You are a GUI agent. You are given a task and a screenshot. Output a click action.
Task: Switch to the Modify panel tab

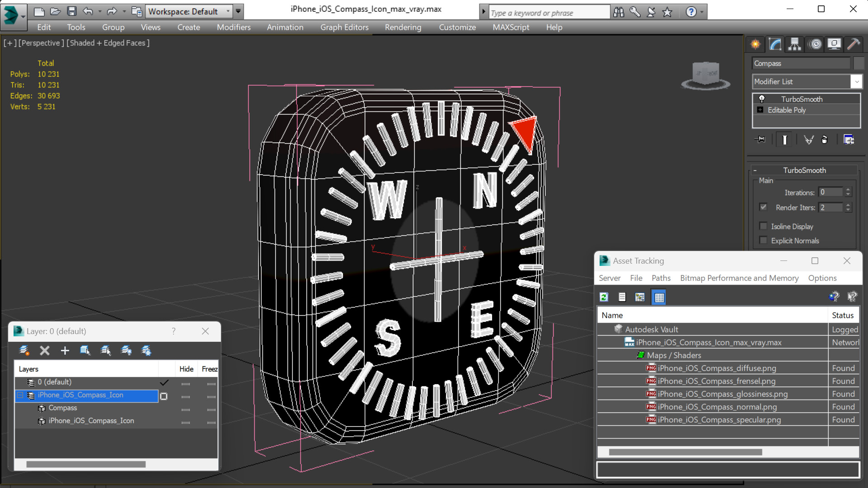(775, 44)
